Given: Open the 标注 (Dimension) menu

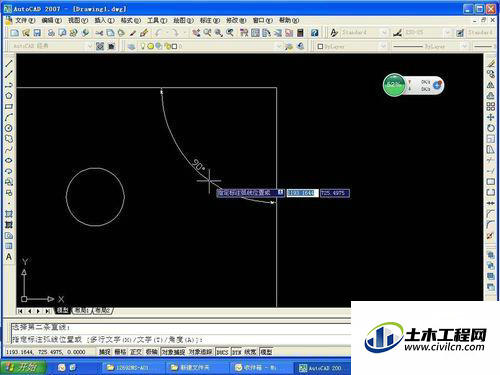Looking at the screenshot, I should (210, 20).
